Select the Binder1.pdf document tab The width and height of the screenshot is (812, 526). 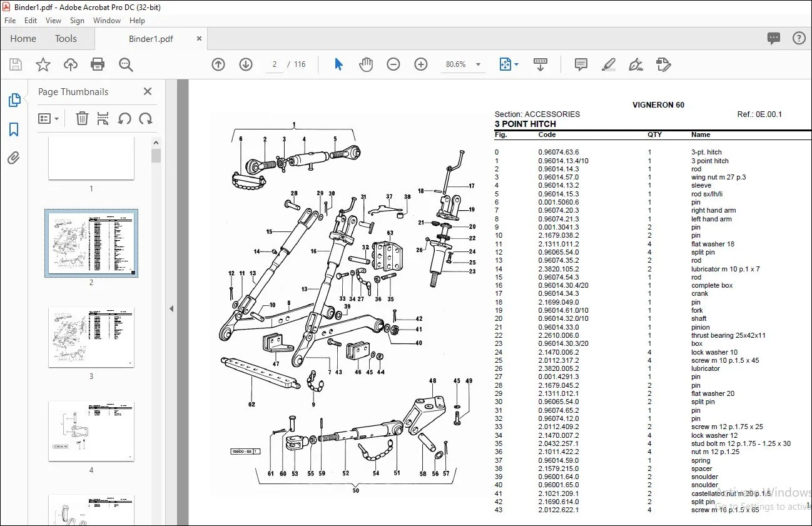pos(151,39)
